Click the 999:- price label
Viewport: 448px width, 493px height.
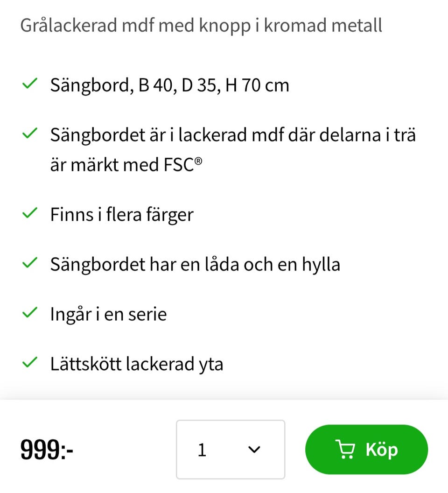(47, 450)
